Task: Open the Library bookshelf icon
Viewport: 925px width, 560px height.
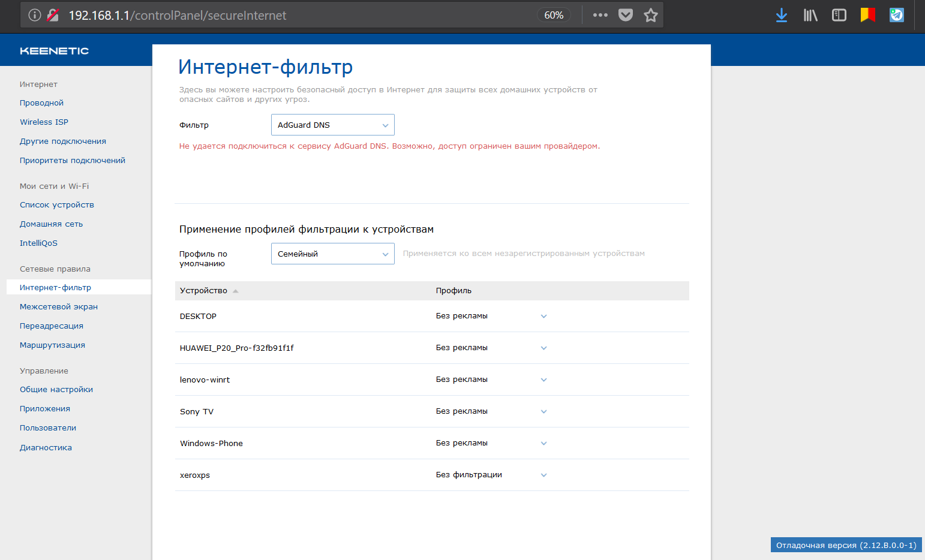Action: (810, 15)
